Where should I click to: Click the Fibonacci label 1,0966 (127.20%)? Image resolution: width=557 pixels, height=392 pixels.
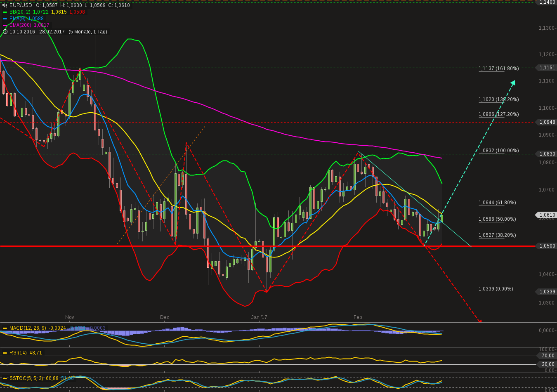tap(499, 114)
